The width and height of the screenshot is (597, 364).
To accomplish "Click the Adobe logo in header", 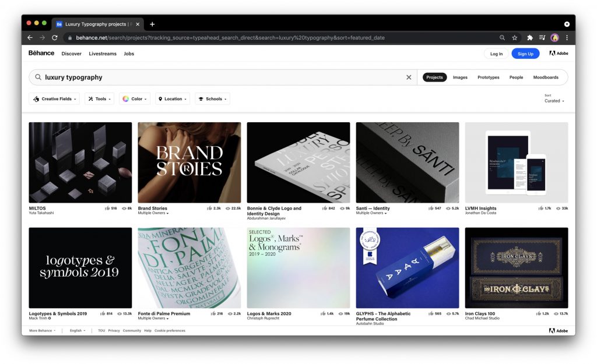I will (559, 54).
